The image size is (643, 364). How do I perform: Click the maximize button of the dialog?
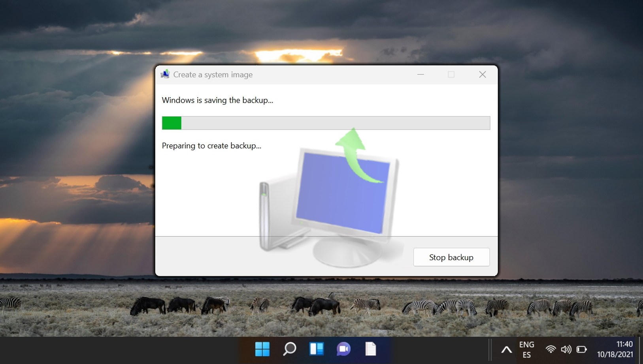451,75
